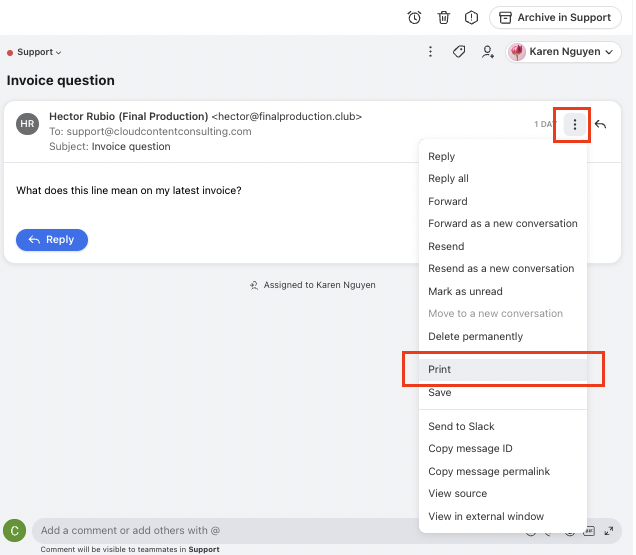The image size is (636, 555).
Task: Select Reply all menu entry
Action: [503, 179]
